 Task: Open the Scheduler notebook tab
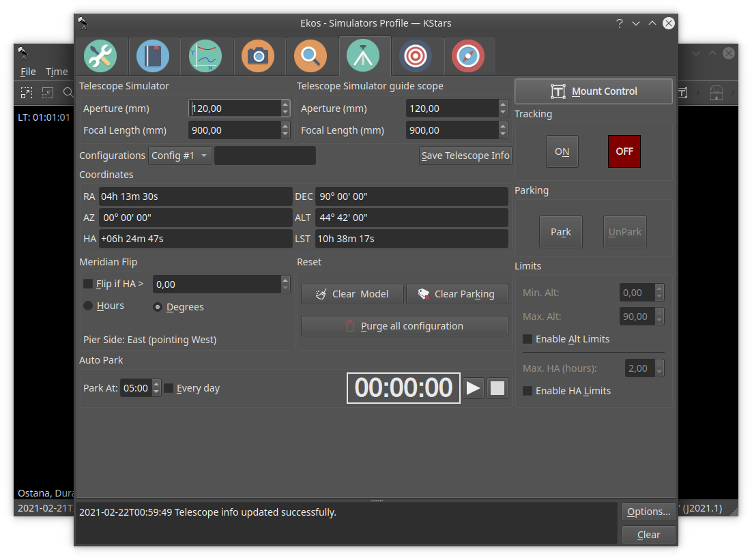coord(153,56)
